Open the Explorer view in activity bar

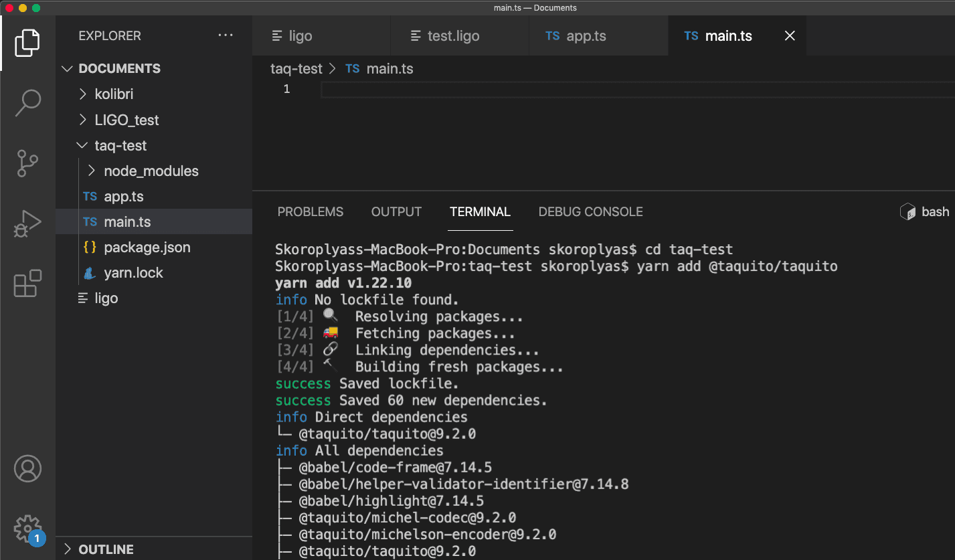pyautogui.click(x=27, y=43)
